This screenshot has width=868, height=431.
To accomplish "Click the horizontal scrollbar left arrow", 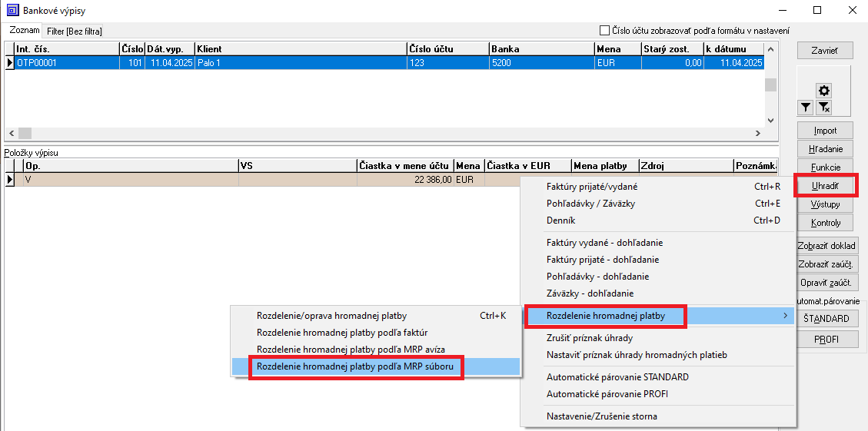I will (11, 133).
